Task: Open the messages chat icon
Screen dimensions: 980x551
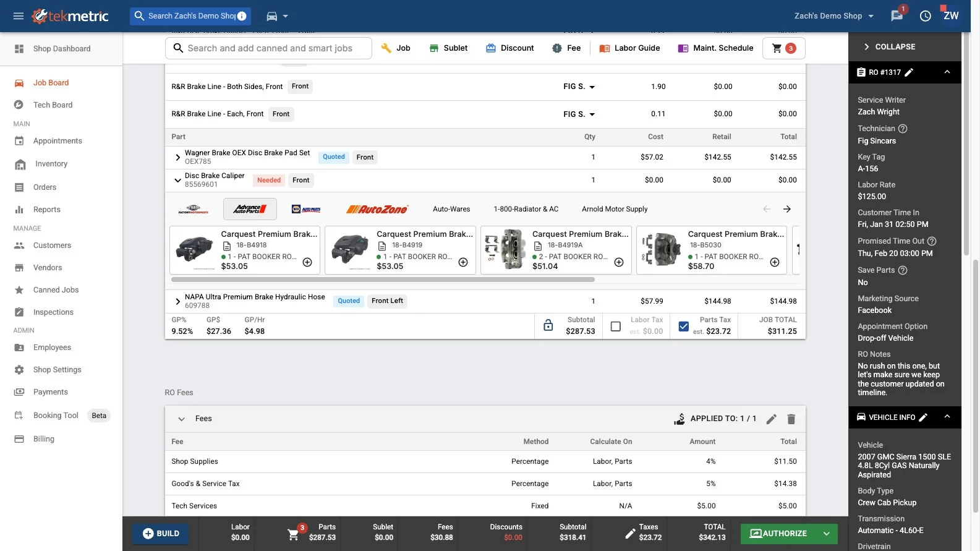Action: coord(897,16)
